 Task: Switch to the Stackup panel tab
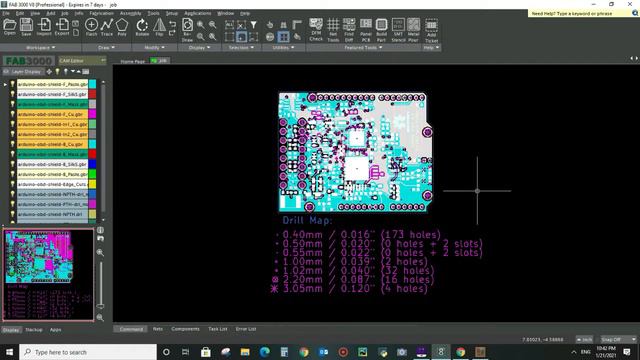click(x=34, y=330)
